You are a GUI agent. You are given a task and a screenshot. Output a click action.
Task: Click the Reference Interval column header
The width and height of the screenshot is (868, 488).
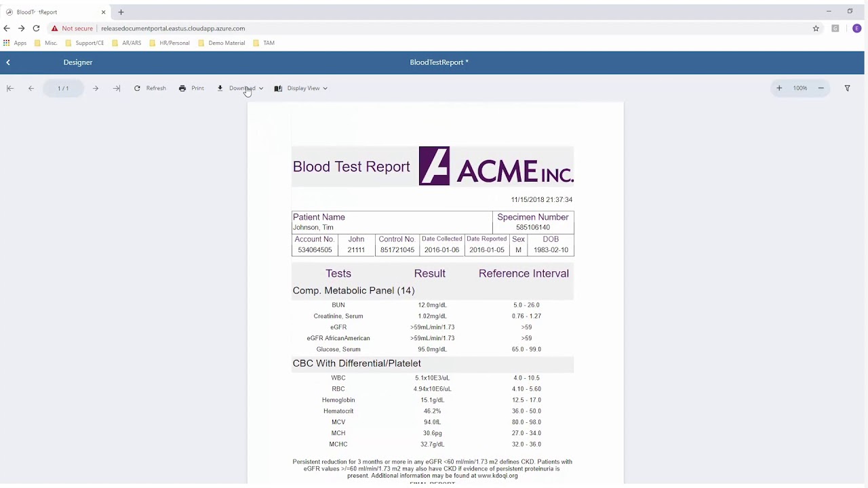coord(524,274)
